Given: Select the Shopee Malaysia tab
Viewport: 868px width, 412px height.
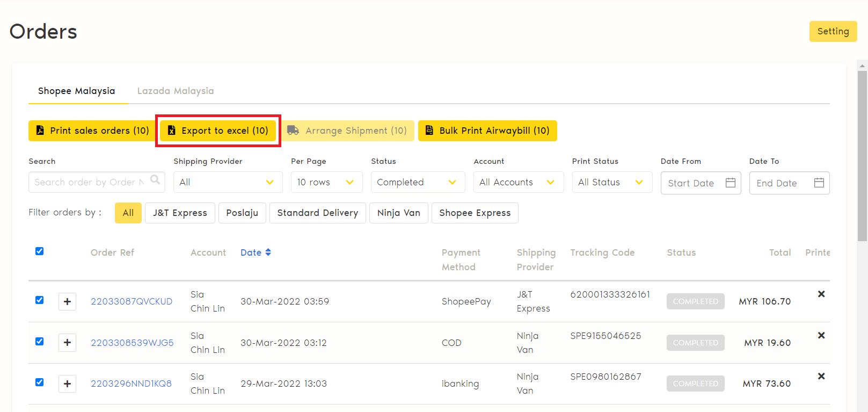Looking at the screenshot, I should (76, 91).
